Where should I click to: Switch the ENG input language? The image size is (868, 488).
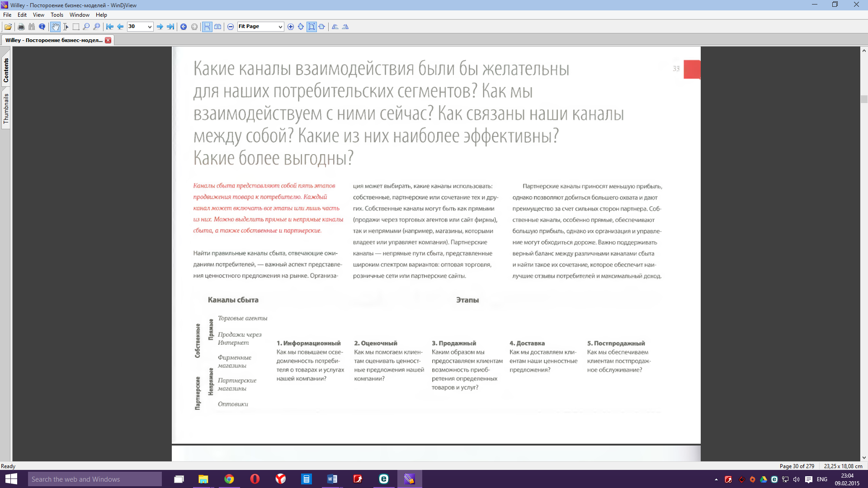pyautogui.click(x=822, y=479)
